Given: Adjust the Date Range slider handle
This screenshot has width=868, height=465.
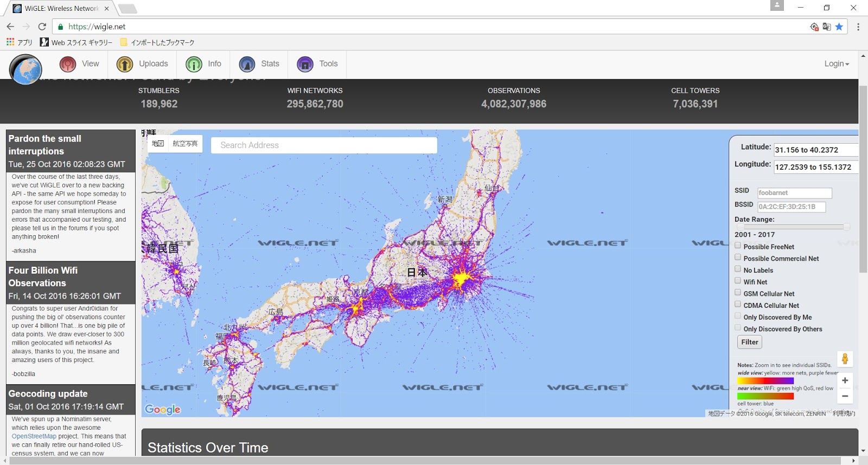Looking at the screenshot, I should 846,227.
